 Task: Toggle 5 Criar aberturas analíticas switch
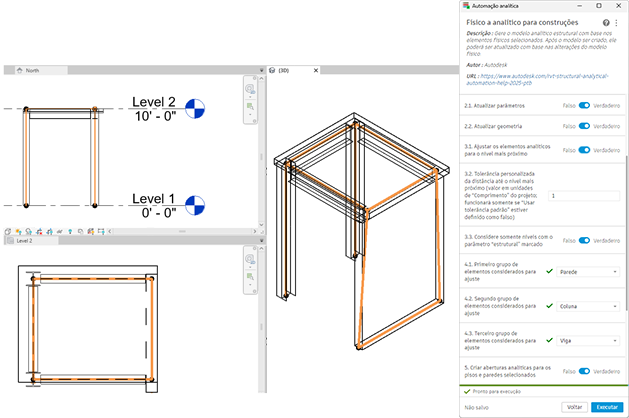pos(584,371)
